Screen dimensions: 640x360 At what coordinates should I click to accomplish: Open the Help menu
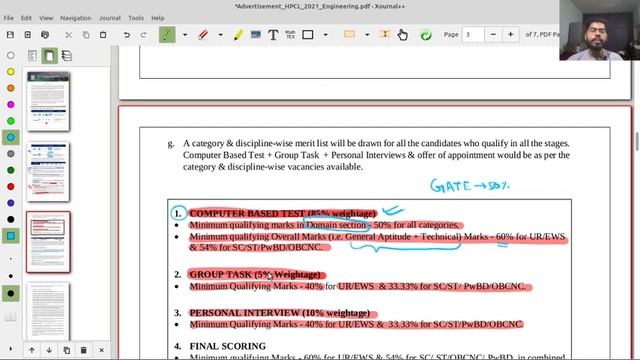point(158,18)
